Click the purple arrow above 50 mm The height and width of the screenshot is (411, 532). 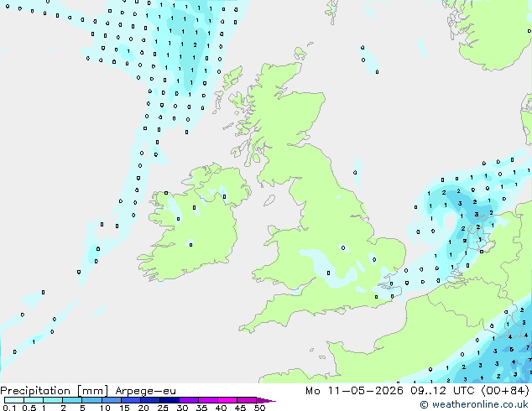(266, 400)
